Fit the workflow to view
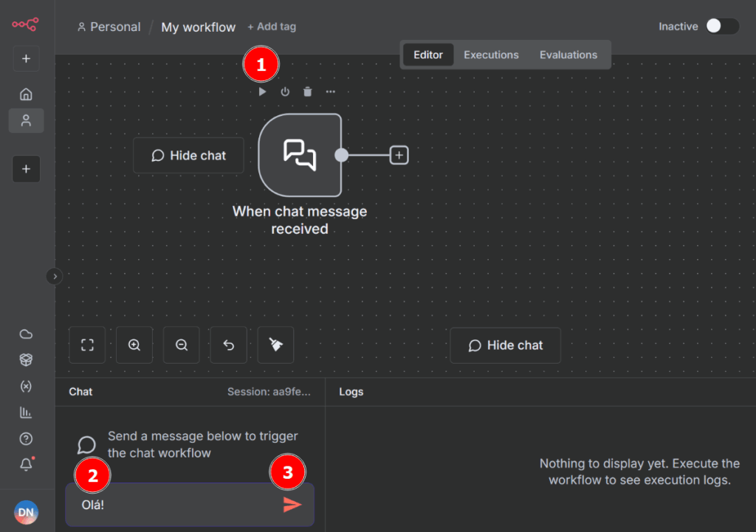This screenshot has width=756, height=532. point(87,345)
